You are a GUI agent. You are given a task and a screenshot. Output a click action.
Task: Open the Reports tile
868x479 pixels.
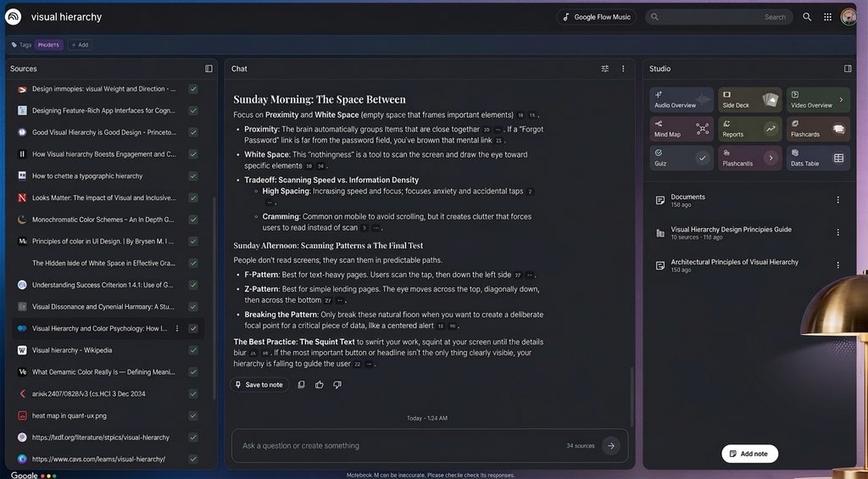click(749, 129)
